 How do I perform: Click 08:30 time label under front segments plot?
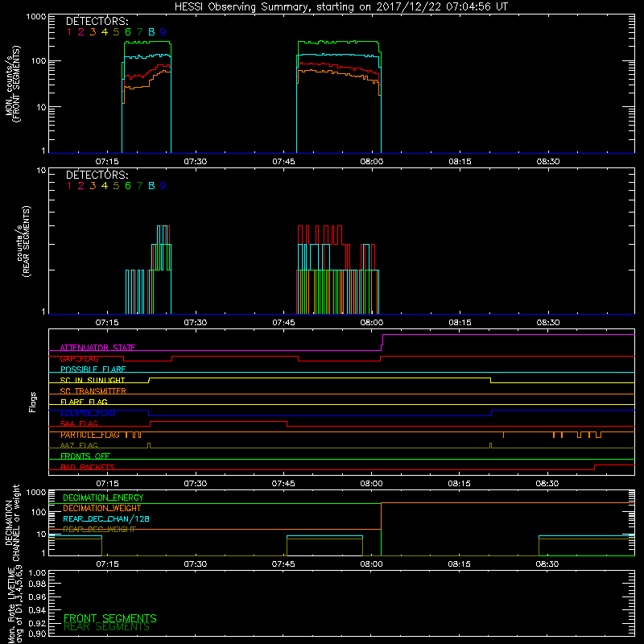548,162
